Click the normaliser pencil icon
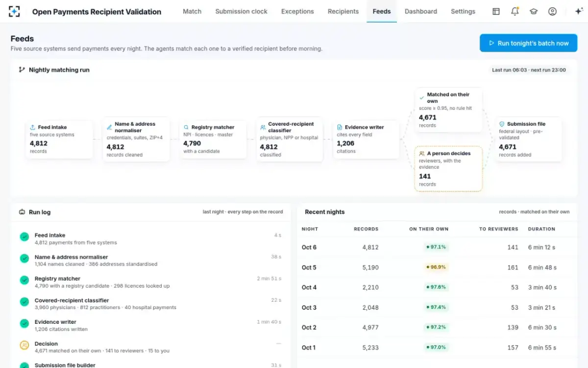588x368 pixels. (109, 127)
